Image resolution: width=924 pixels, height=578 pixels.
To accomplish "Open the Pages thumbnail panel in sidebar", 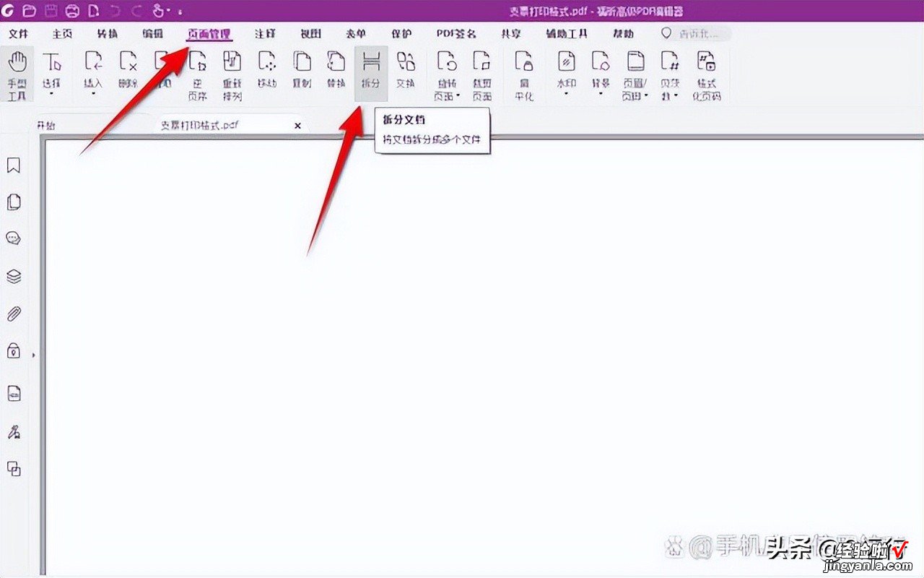I will [13, 202].
